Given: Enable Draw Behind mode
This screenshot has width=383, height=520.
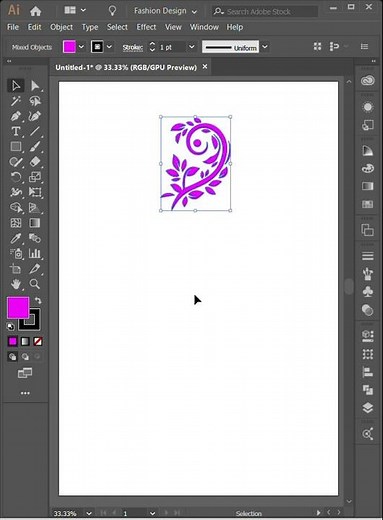Looking at the screenshot, I should click(25, 357).
